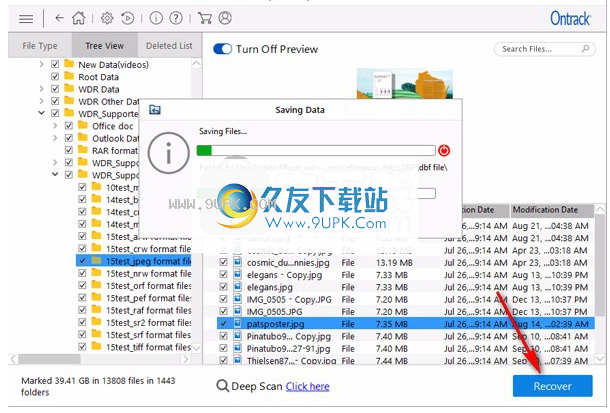
Task: Expand the New Data(videos) folder
Action: click(41, 64)
